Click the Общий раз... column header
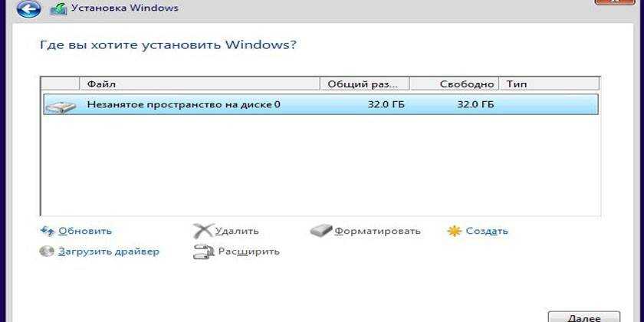Image resolution: width=644 pixels, height=322 pixels. coord(364,84)
